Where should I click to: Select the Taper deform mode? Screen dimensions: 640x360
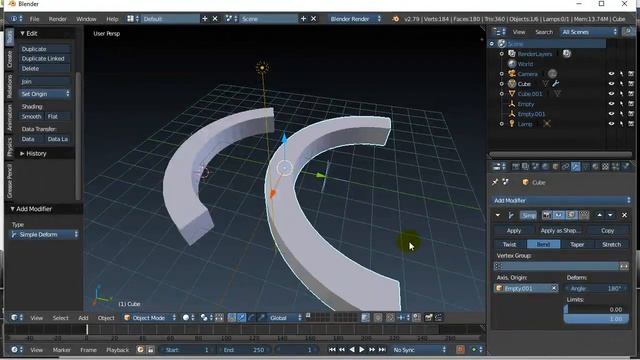tap(577, 244)
